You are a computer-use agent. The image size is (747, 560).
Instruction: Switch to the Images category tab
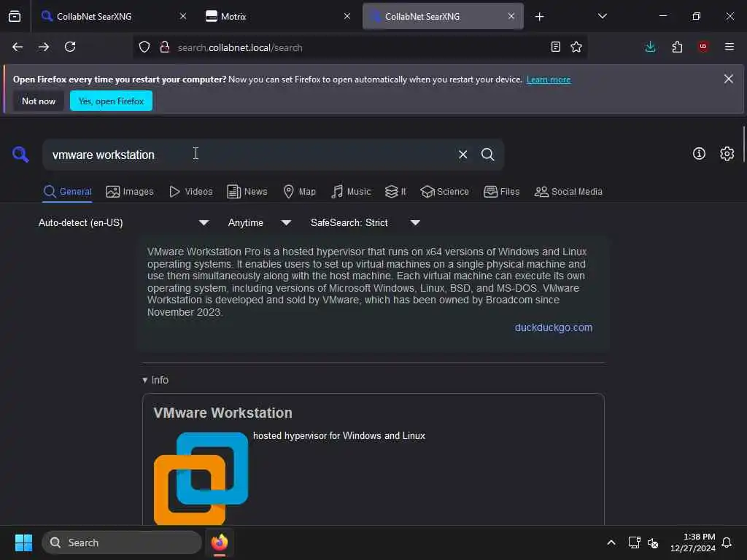click(x=130, y=192)
